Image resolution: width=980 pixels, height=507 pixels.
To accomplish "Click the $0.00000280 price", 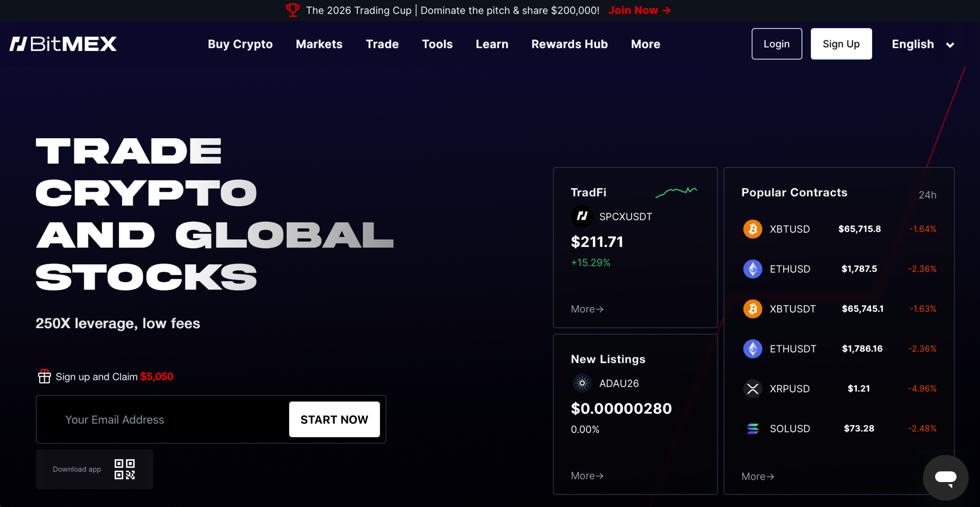I will (621, 409).
